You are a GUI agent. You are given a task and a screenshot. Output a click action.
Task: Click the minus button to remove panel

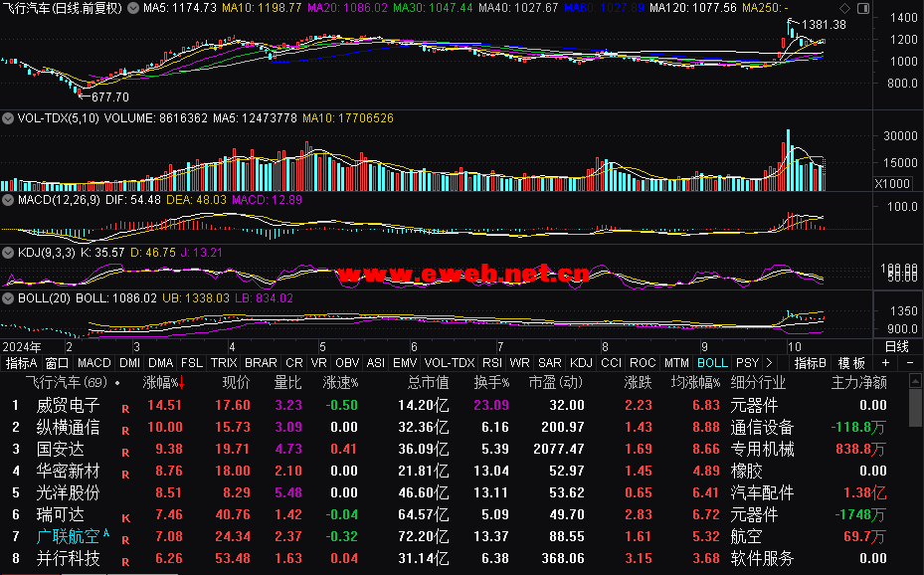(x=910, y=363)
